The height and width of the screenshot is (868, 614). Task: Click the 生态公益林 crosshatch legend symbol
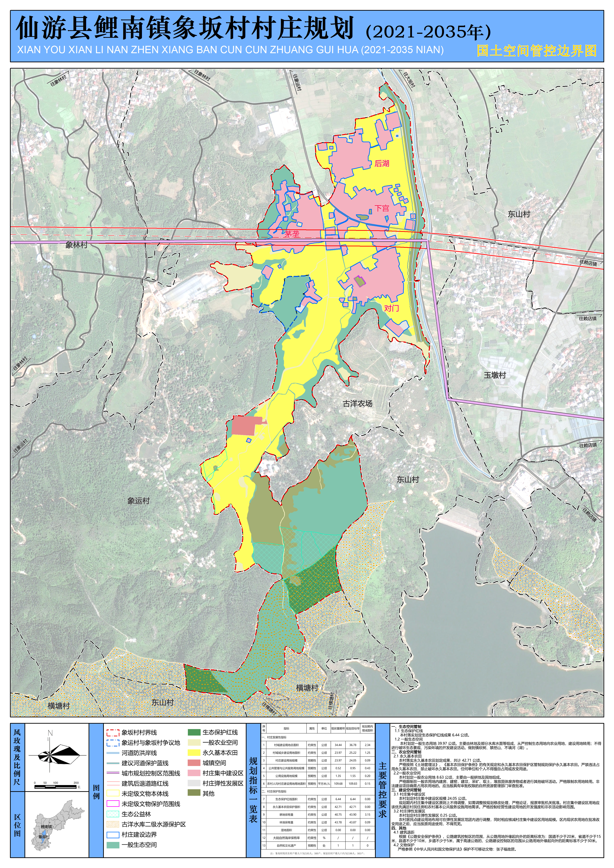(113, 814)
